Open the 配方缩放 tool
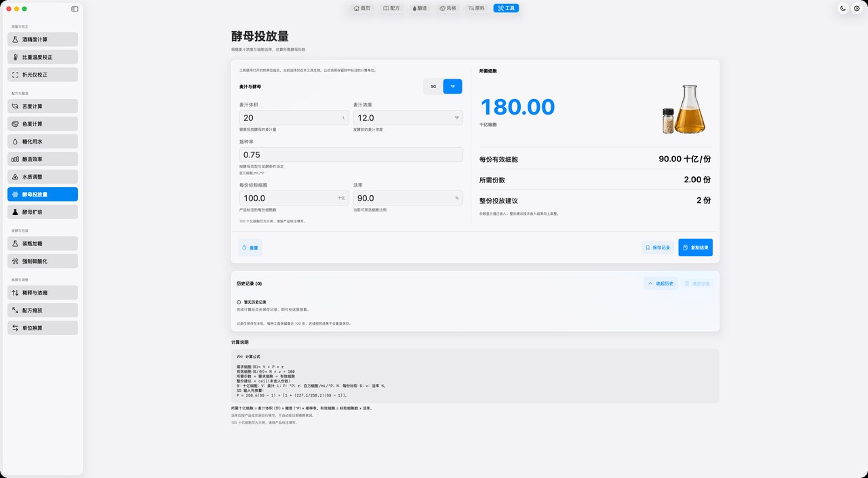This screenshot has width=868, height=478. 43,311
